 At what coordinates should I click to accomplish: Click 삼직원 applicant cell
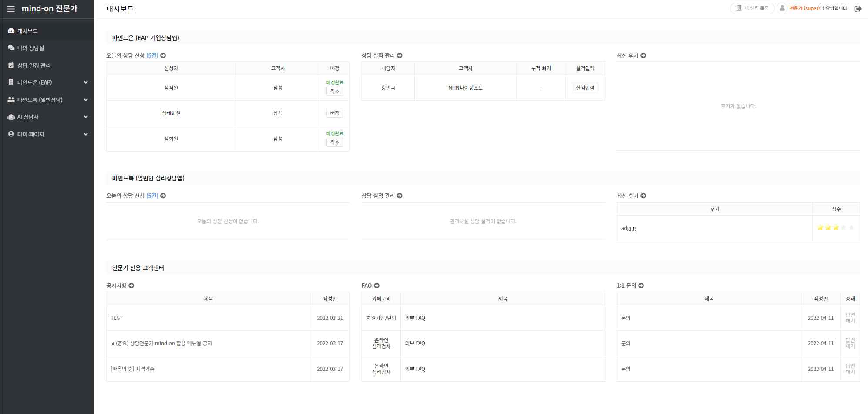point(171,88)
